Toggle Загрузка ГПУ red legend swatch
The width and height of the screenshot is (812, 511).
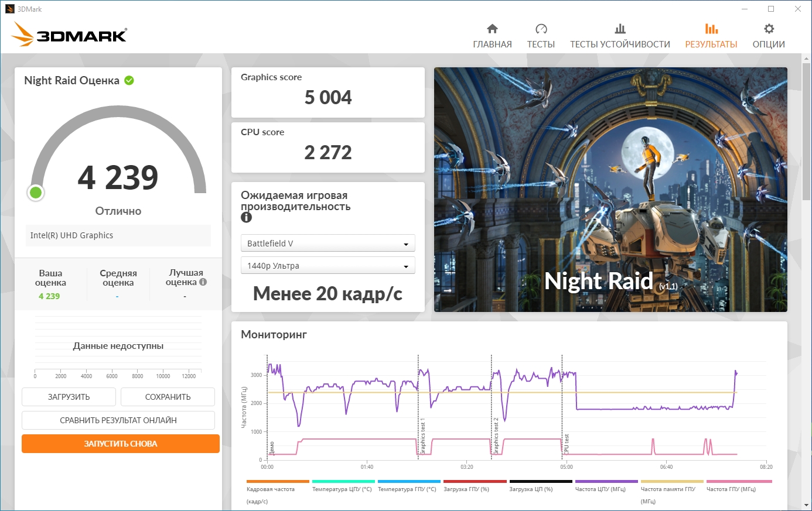pyautogui.click(x=475, y=482)
